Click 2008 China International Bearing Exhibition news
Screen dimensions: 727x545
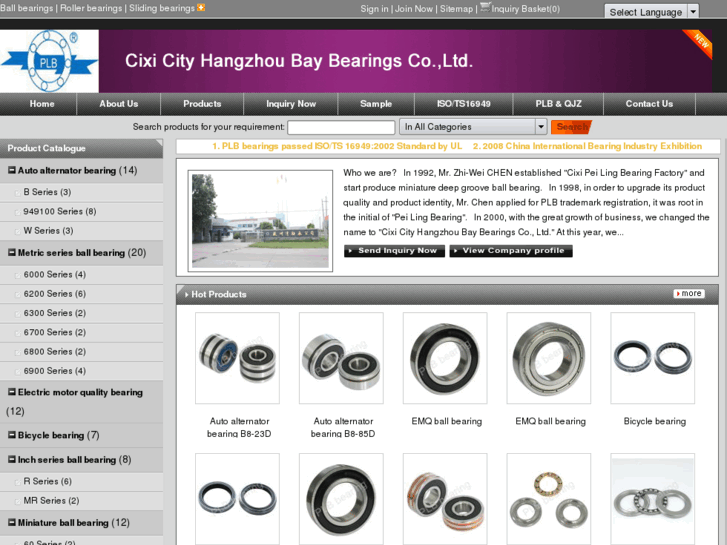(587, 146)
